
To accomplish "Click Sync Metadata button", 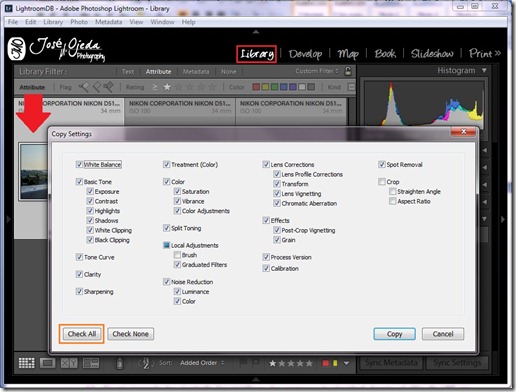I will [x=391, y=363].
